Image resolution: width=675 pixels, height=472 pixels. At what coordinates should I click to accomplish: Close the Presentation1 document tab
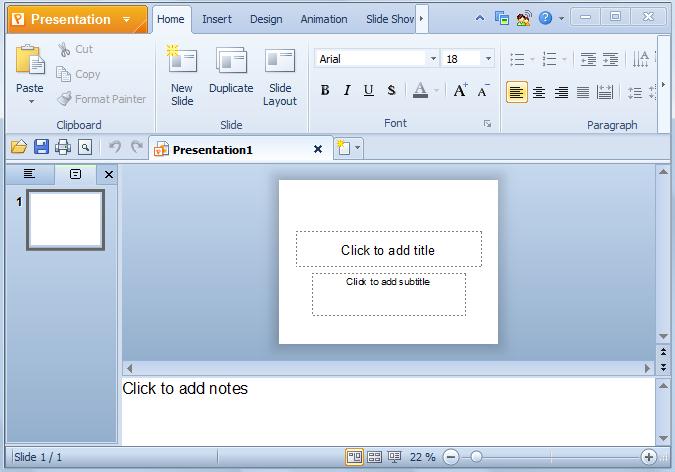pos(318,149)
